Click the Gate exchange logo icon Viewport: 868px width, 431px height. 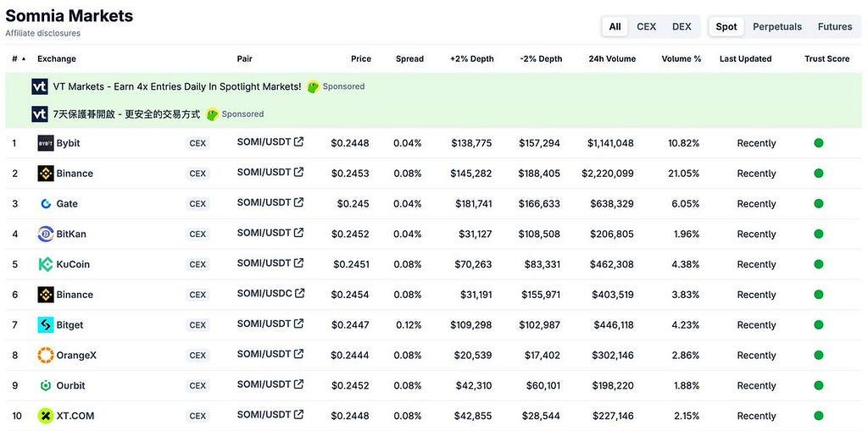[x=46, y=204]
